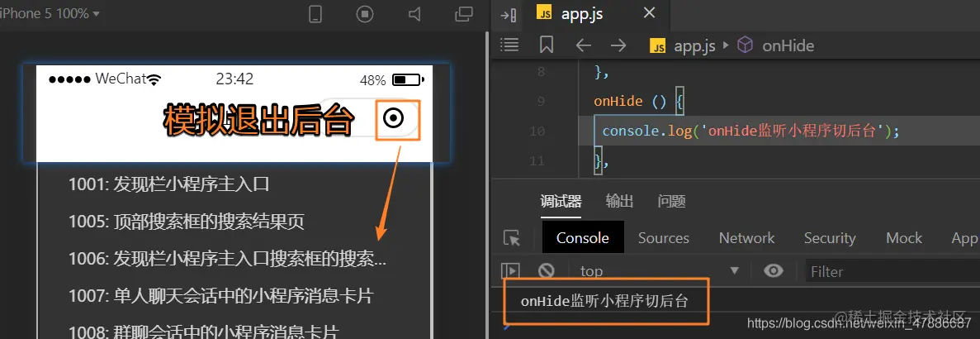
Task: Click the battery icon in simulator status bar
Action: pos(408,80)
